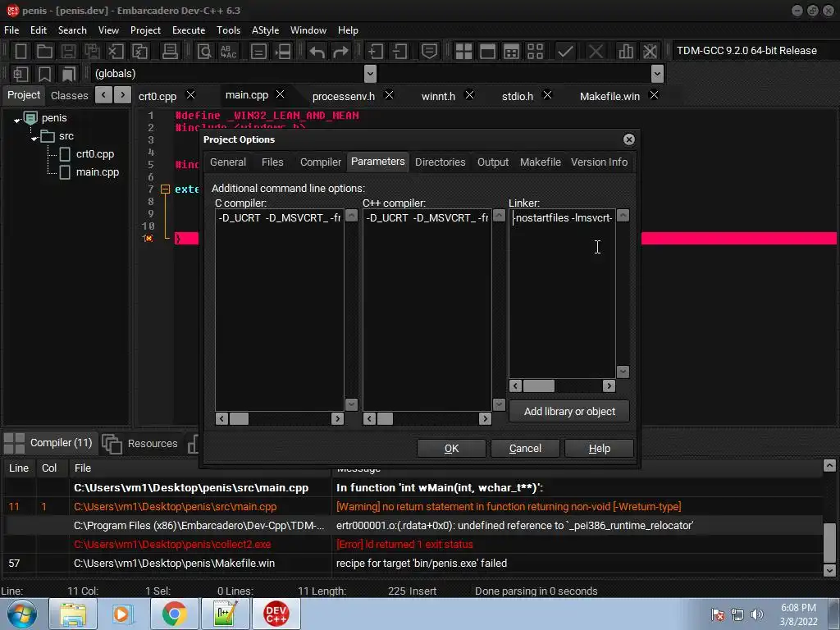This screenshot has width=840, height=630.
Task: Open the Execute menu
Action: [189, 30]
